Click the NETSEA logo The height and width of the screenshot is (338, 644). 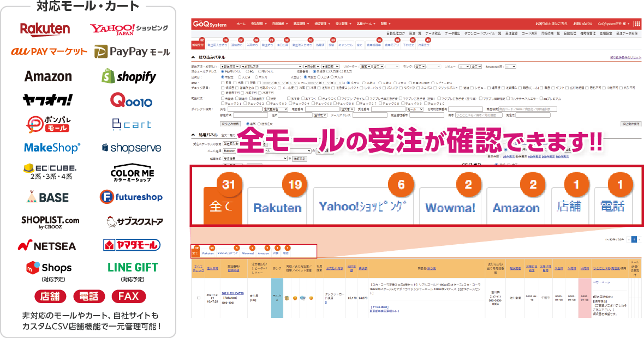[47, 246]
